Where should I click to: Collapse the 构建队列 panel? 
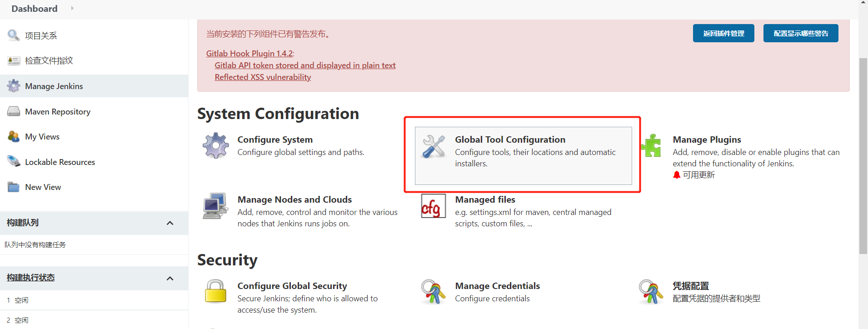coord(170,223)
